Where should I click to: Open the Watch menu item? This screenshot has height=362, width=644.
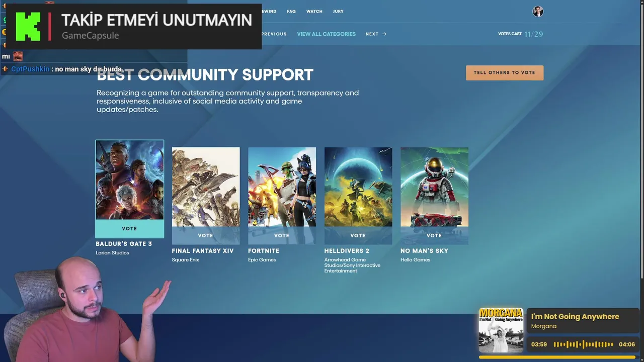[x=314, y=11]
